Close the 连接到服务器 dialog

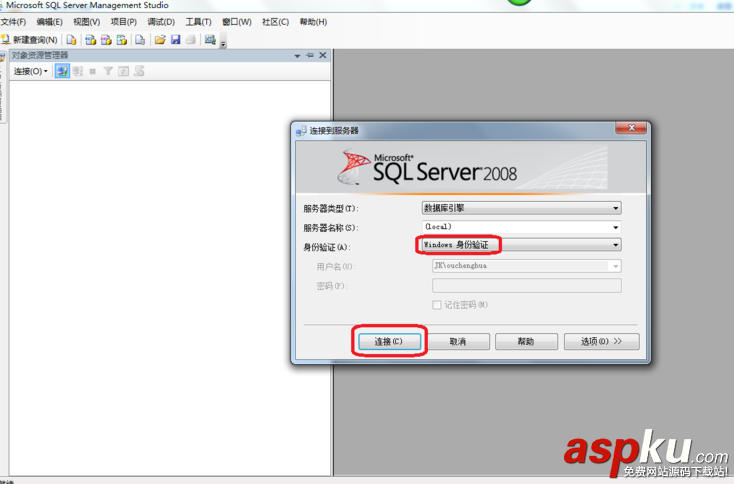(631, 128)
